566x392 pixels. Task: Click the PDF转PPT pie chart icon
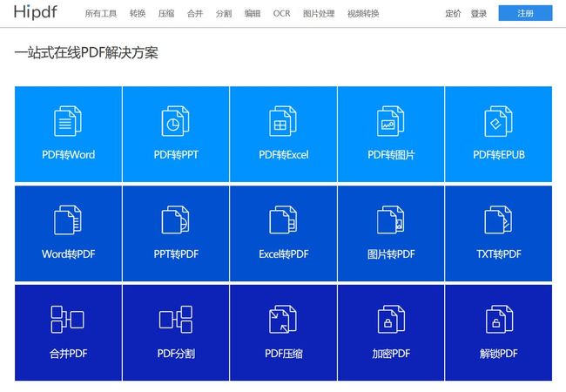click(x=175, y=121)
